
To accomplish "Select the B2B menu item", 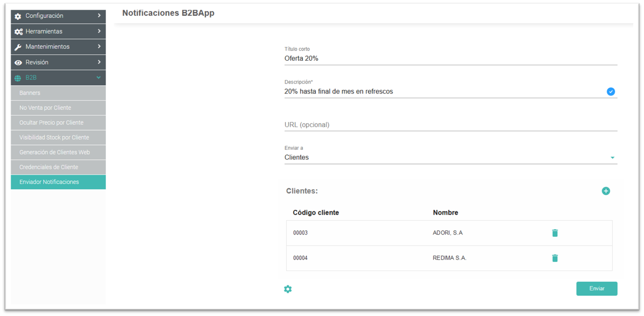I will point(58,77).
